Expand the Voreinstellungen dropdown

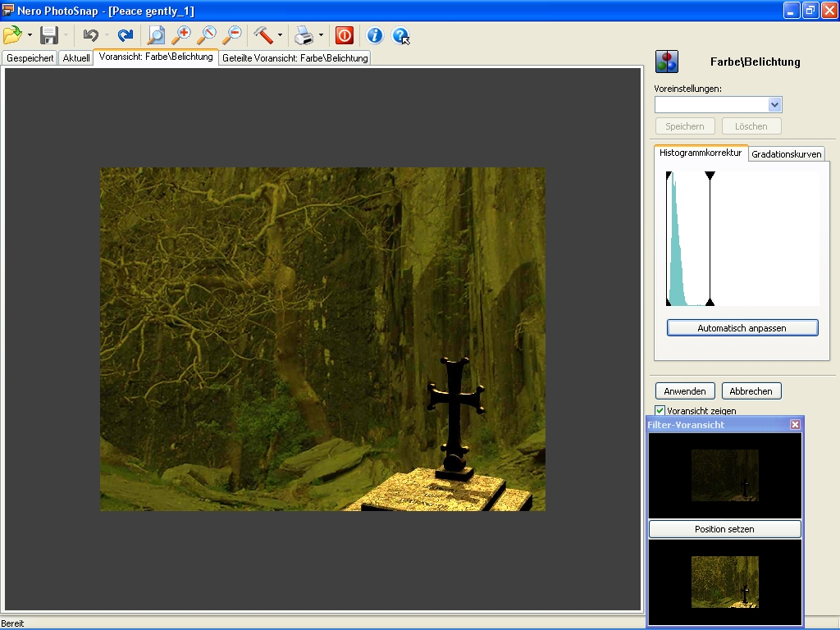(774, 105)
